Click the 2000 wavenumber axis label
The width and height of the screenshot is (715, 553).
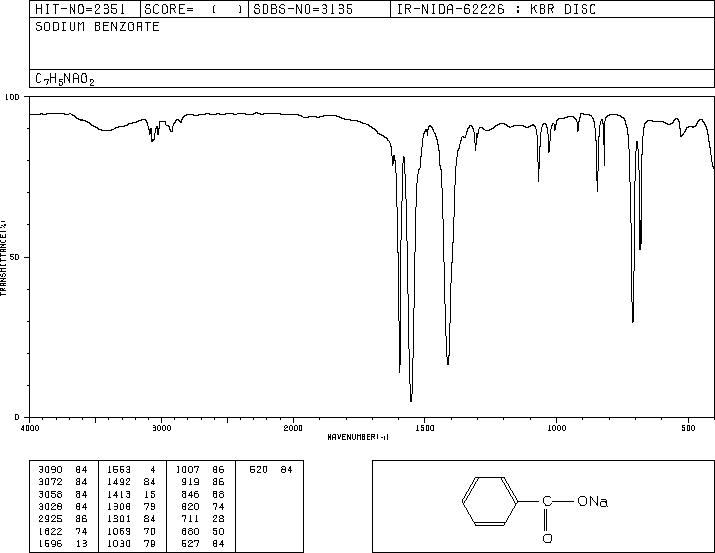(x=293, y=428)
